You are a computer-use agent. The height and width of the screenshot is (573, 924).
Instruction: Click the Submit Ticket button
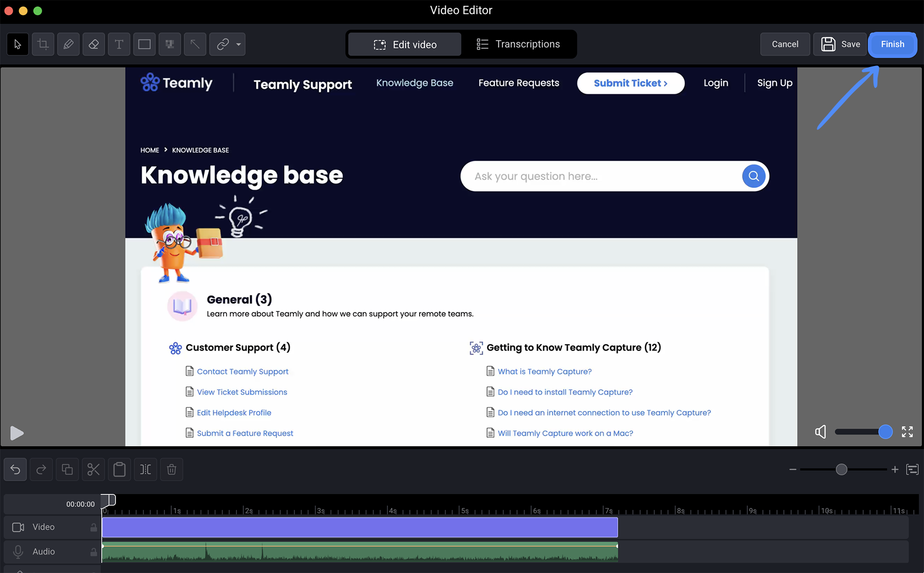[631, 83]
